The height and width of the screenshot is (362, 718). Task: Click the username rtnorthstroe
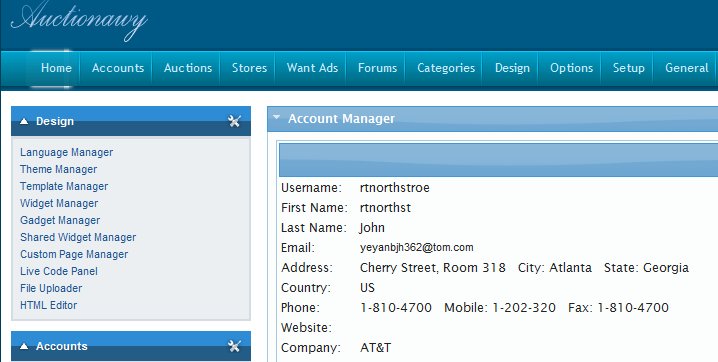[395, 188]
